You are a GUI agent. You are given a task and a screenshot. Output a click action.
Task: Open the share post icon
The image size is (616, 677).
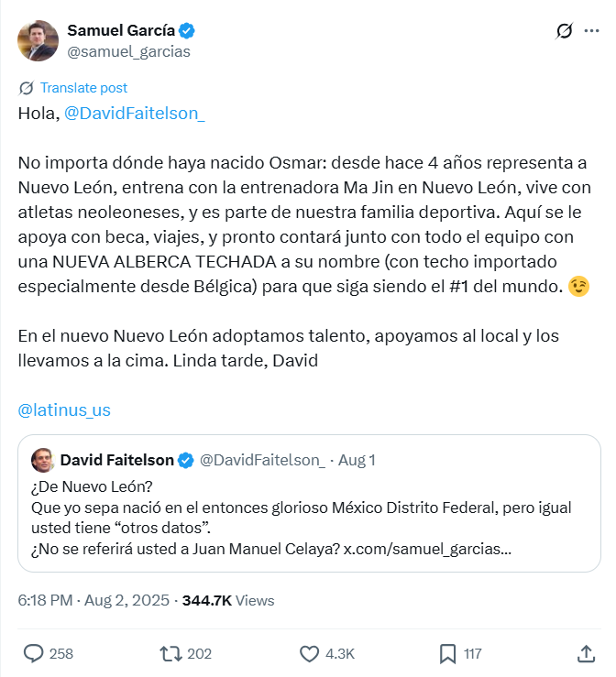click(x=587, y=653)
